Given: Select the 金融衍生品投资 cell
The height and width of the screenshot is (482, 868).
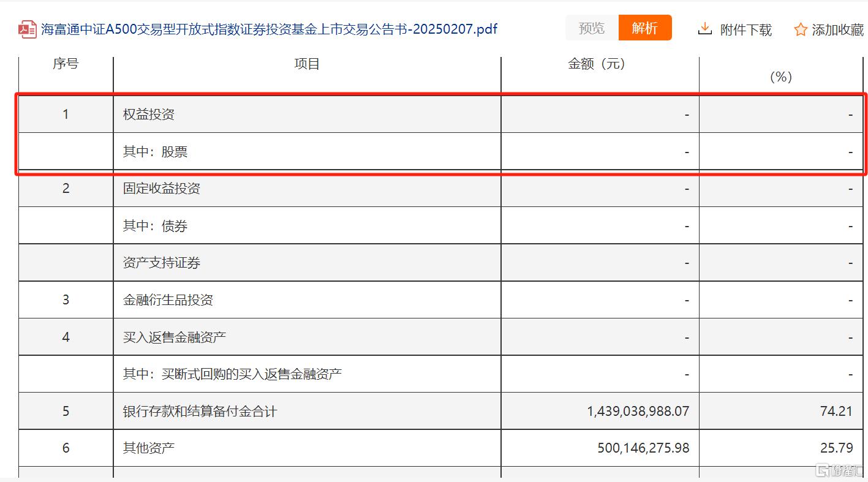Looking at the screenshot, I should point(168,300).
